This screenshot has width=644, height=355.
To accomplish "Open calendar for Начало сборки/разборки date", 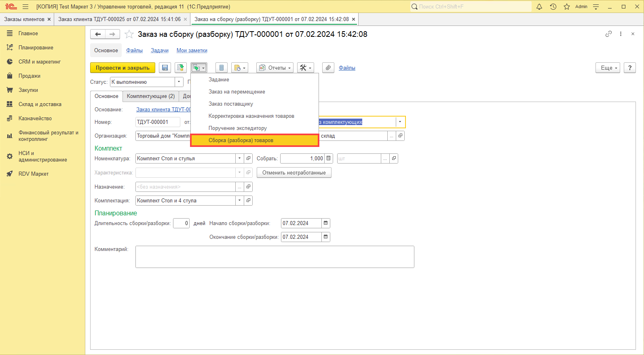I will pos(326,223).
